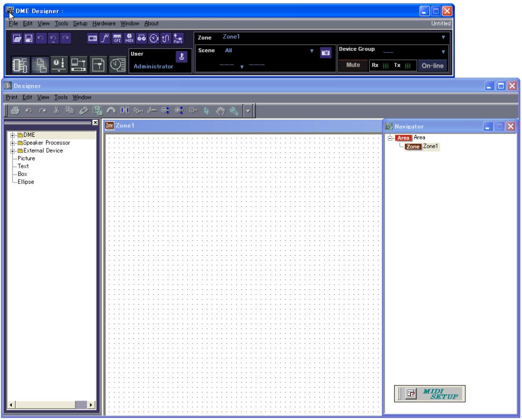The height and width of the screenshot is (420, 522).
Task: Click the Zone1 title bar of design sheet
Action: 242,125
